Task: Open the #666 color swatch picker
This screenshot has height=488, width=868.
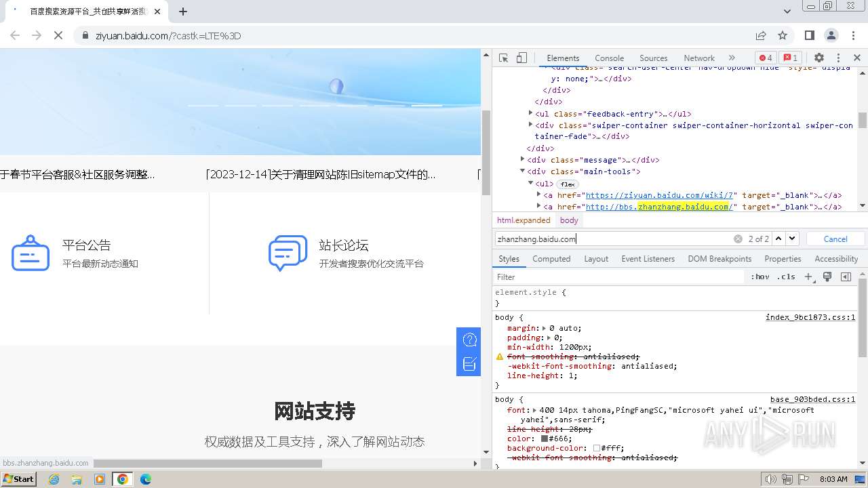Action: [543, 439]
